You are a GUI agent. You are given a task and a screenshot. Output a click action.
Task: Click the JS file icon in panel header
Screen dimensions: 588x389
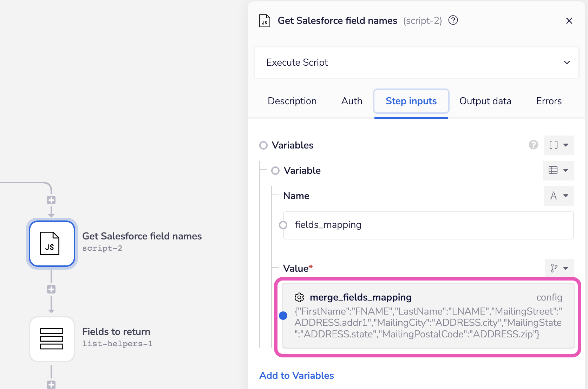click(x=264, y=21)
